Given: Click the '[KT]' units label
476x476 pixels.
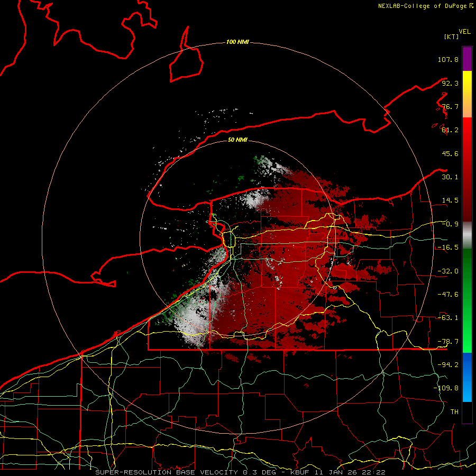Looking at the screenshot, I should click(451, 36).
